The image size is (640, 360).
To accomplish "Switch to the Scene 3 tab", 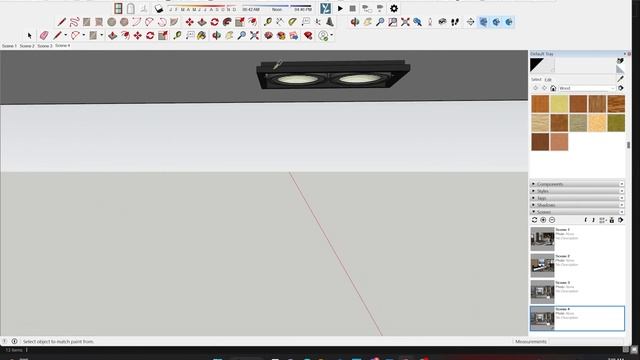I will [45, 46].
